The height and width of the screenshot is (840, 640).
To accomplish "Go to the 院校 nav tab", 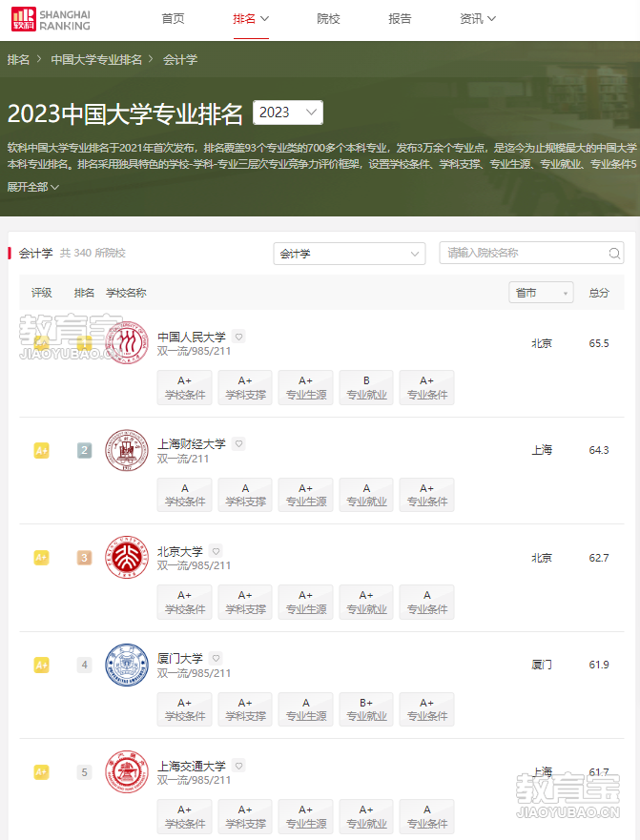I will pyautogui.click(x=328, y=19).
